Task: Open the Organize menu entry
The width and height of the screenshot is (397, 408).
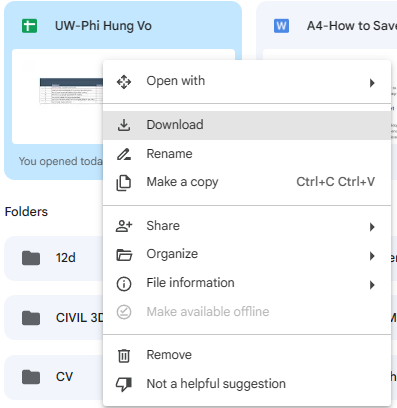Action: 247,255
